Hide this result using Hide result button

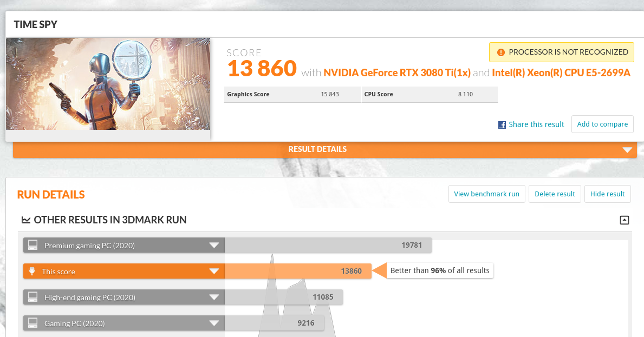point(607,194)
